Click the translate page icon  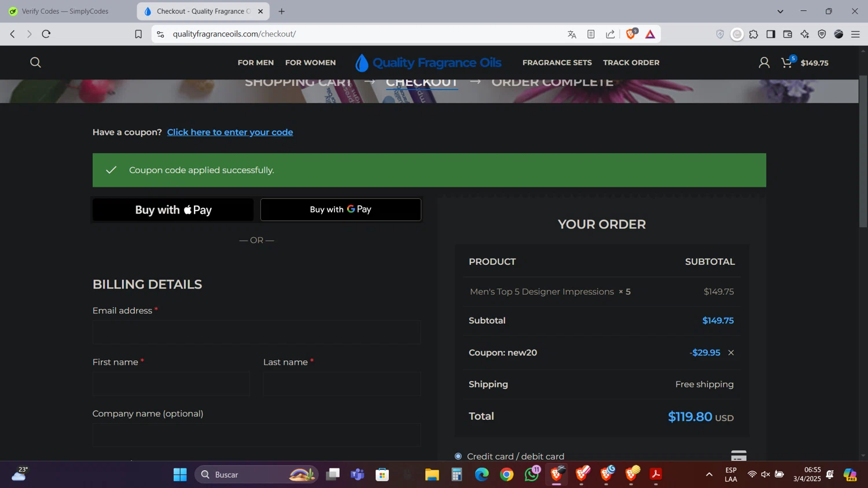(x=572, y=34)
